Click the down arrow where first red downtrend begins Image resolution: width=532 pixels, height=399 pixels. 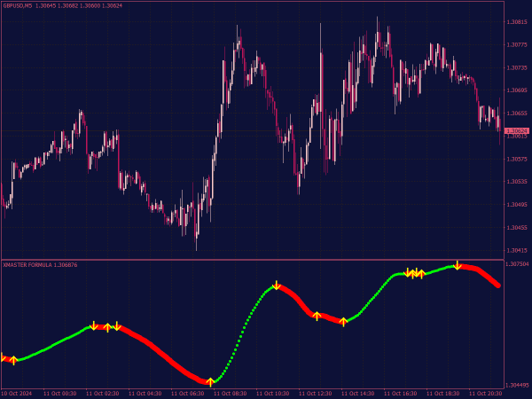click(x=117, y=326)
